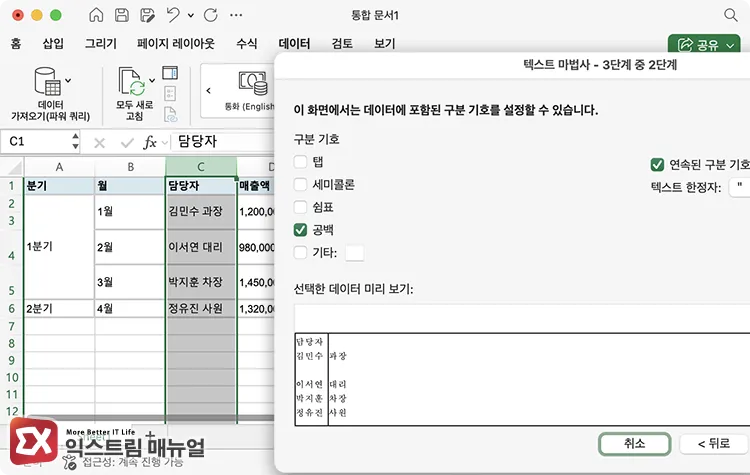The width and height of the screenshot is (750, 475).
Task: Uncheck the 공백 delimiter checkbox
Action: 300,230
